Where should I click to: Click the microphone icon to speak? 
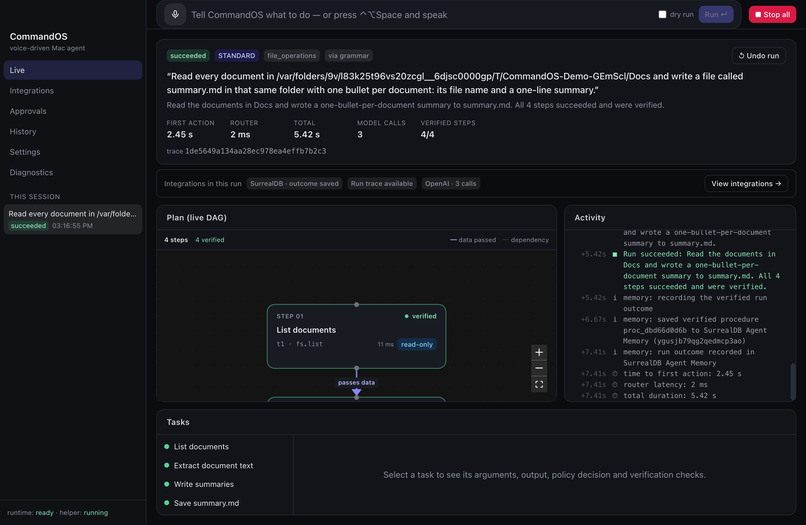[175, 14]
